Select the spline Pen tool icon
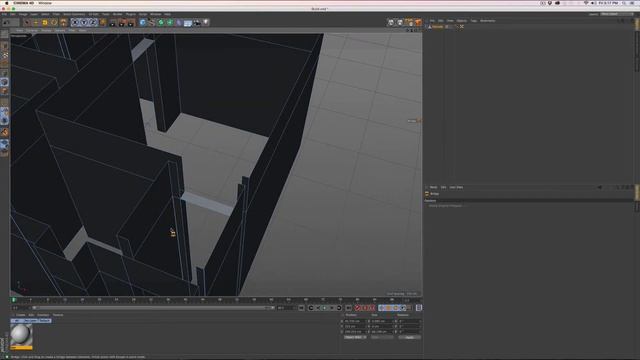This screenshot has height=360, width=640. click(x=152, y=23)
